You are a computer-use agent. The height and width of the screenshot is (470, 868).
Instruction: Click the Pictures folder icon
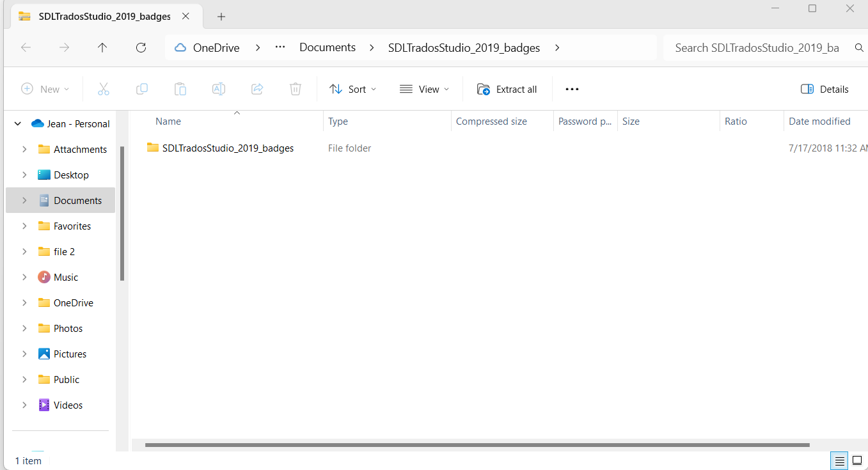point(44,354)
